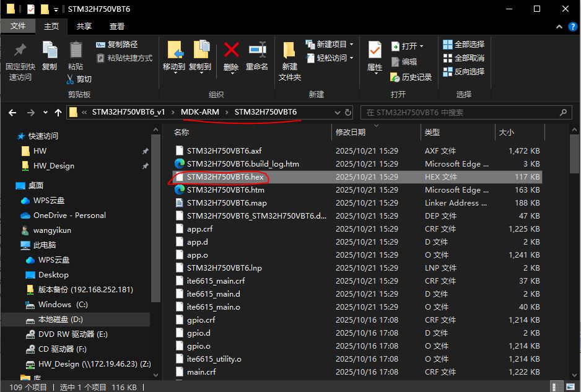Open HW_Design pinned folder in sidebar
Image resolution: width=581 pixels, height=392 pixels.
pos(54,166)
